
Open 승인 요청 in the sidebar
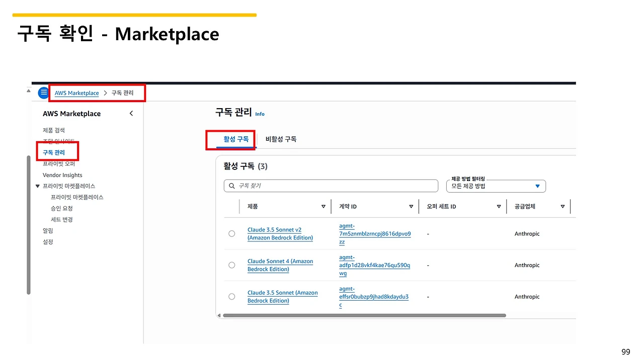(62, 208)
